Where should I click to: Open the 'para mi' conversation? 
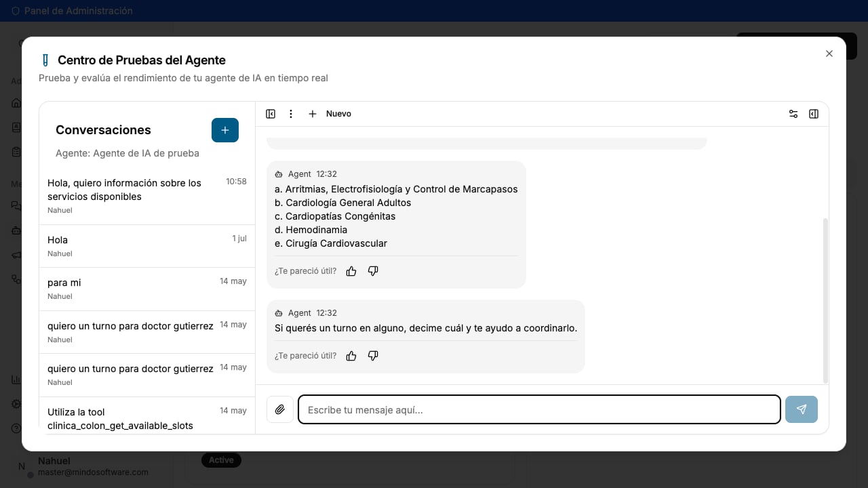point(147,289)
